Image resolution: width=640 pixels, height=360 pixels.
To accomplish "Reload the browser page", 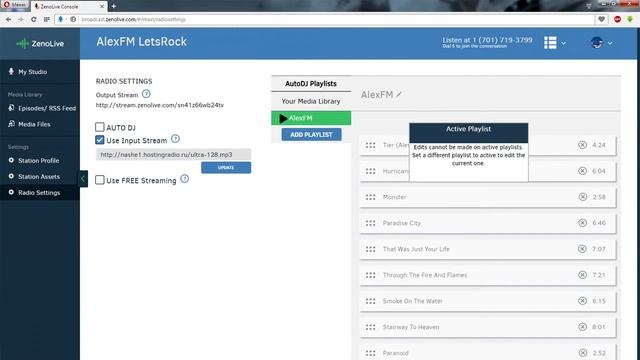I will coord(33,19).
